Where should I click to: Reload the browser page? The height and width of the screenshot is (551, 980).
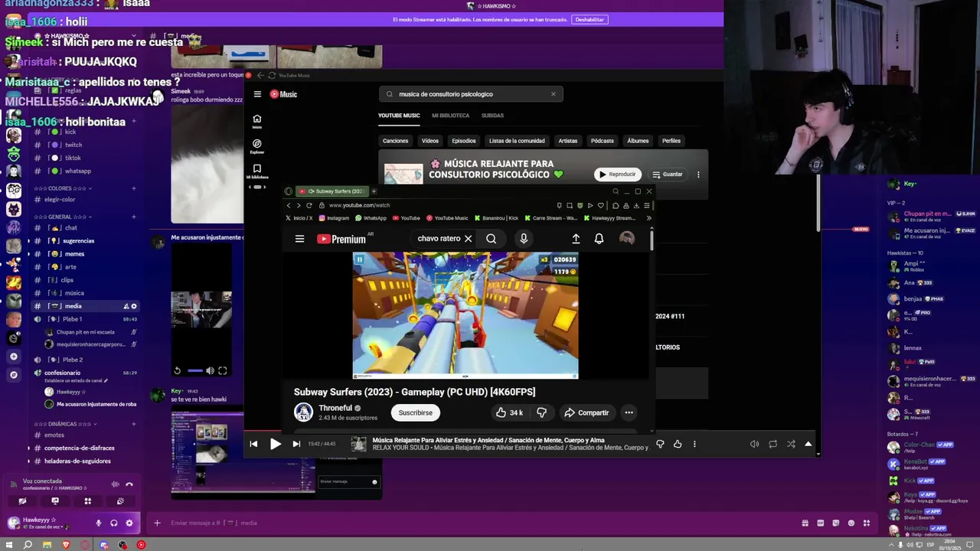(309, 205)
